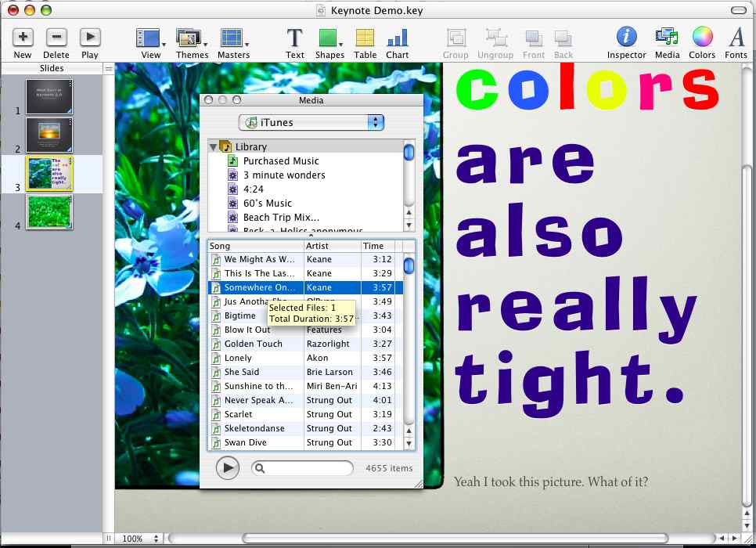Image resolution: width=756 pixels, height=548 pixels.
Task: Click the toolbar hide pill button in title bar
Action: (738, 10)
